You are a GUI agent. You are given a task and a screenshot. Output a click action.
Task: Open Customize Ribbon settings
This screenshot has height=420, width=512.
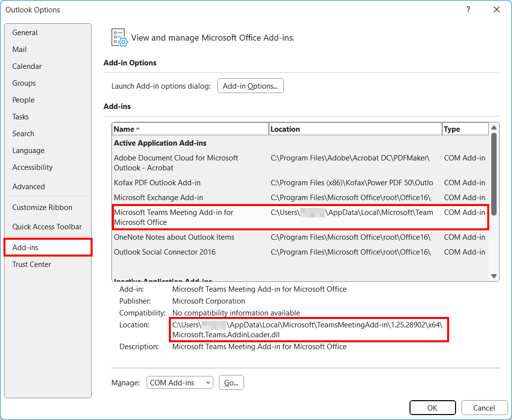pos(42,208)
